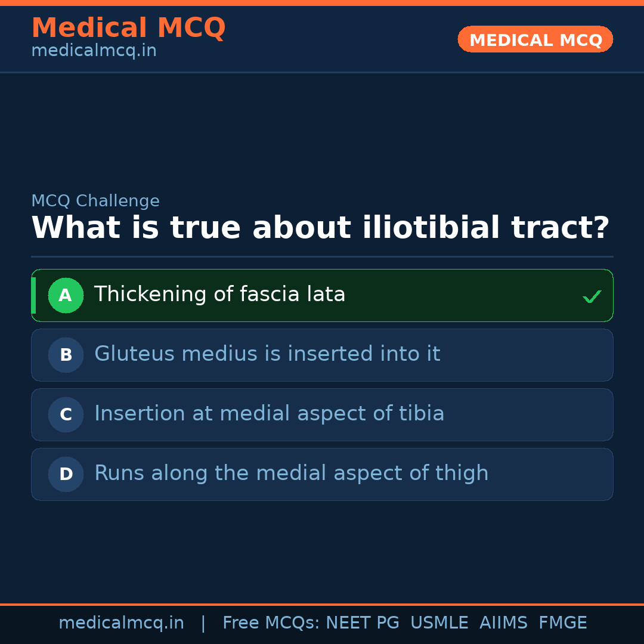Open medicalmcq.in link in the footer
This screenshot has width=644, height=644.
(x=121, y=623)
